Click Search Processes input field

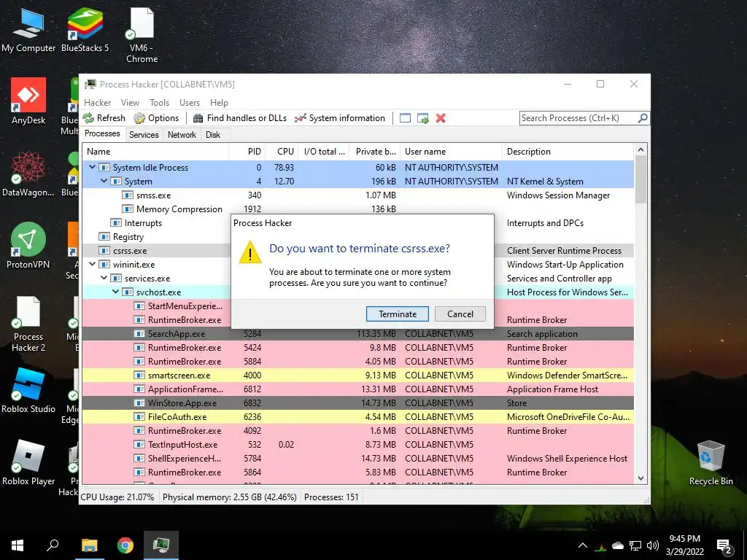pos(578,117)
